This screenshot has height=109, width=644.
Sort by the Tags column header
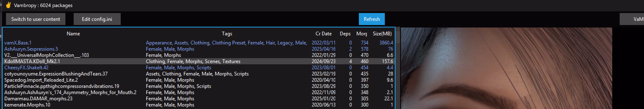227,34
